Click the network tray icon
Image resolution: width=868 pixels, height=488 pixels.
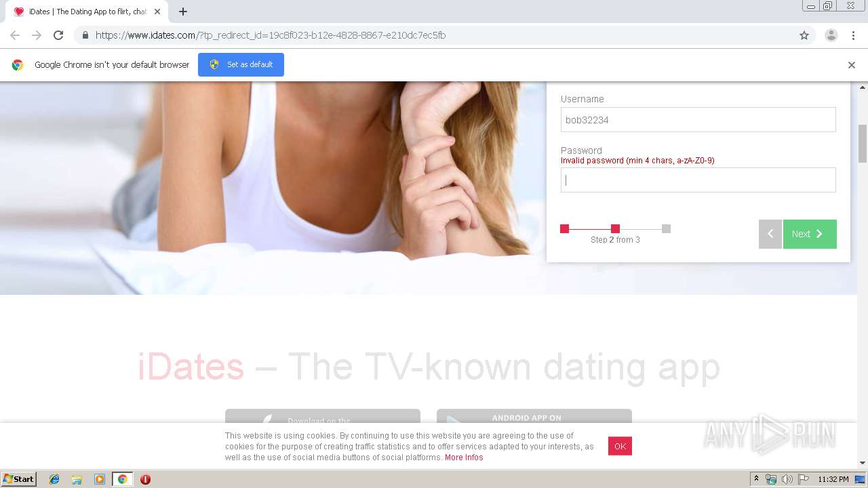click(x=771, y=479)
